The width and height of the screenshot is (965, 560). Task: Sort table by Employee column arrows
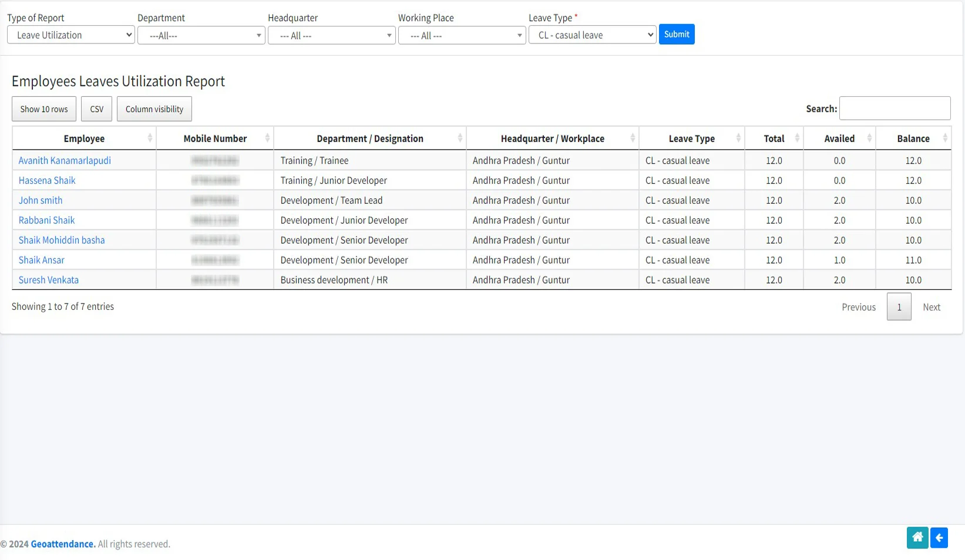click(x=150, y=139)
